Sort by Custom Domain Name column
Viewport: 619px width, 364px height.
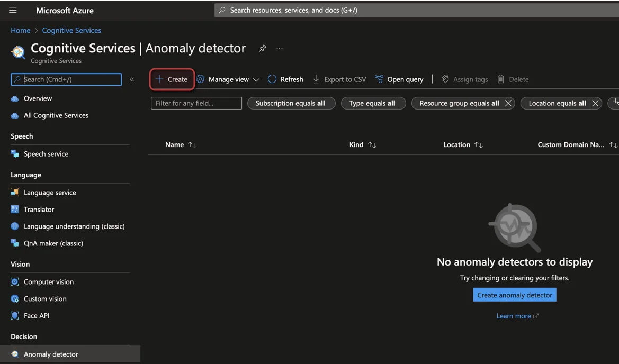(x=577, y=145)
